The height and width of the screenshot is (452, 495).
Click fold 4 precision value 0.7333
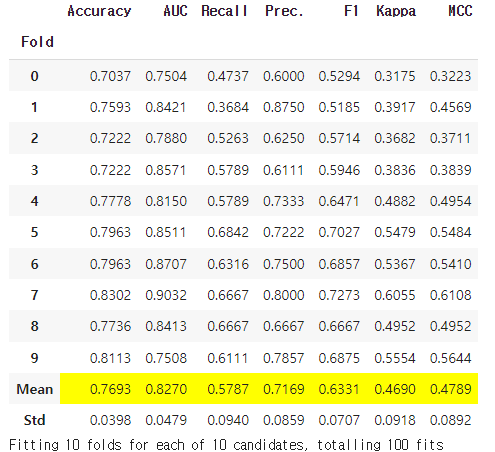(284, 201)
